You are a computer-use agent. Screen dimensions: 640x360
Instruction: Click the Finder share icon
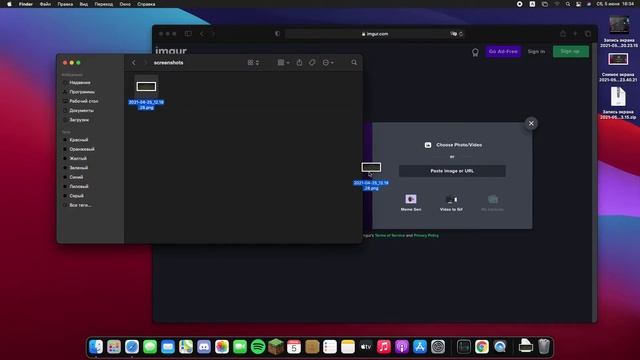(299, 62)
